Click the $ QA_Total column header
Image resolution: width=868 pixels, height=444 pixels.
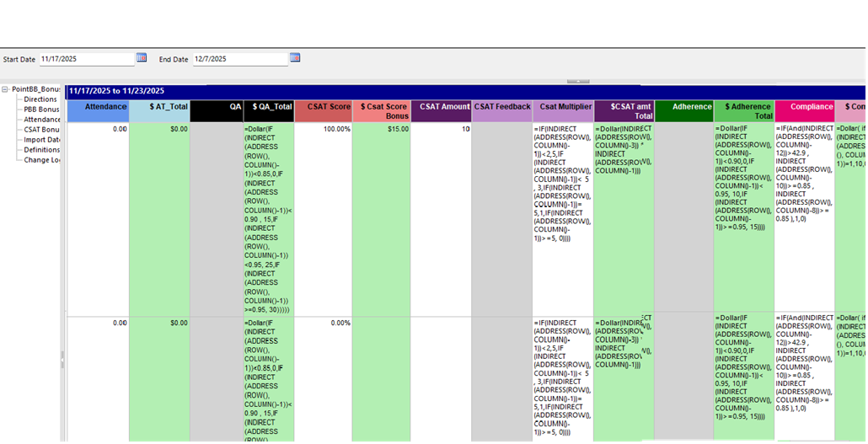[x=269, y=111]
